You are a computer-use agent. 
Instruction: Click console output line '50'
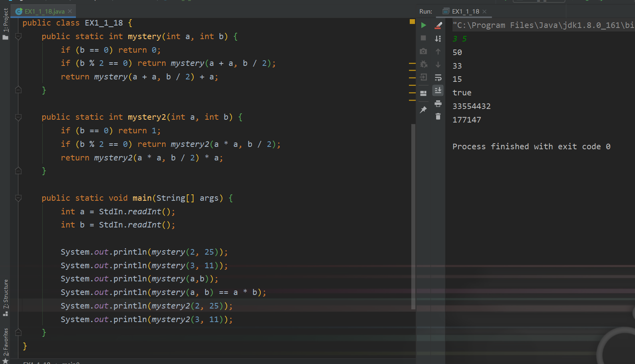457,52
